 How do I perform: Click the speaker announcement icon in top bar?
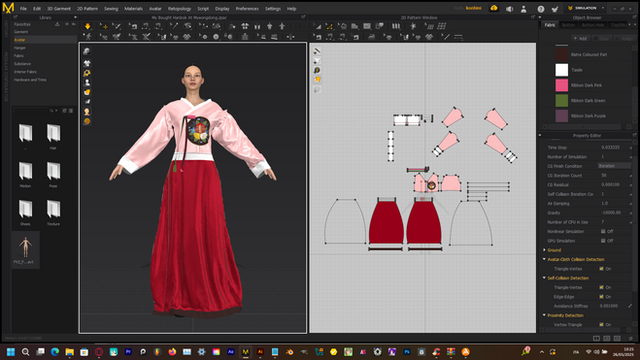pos(509,9)
